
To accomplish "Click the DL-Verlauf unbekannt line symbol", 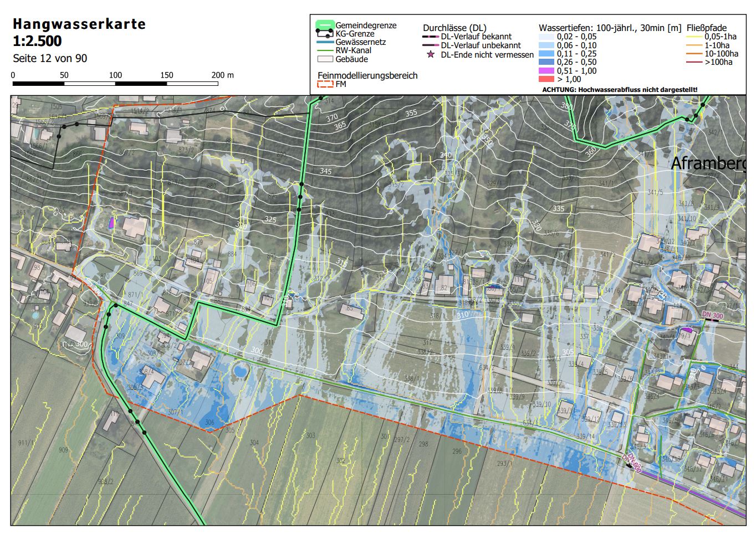I will click(430, 45).
